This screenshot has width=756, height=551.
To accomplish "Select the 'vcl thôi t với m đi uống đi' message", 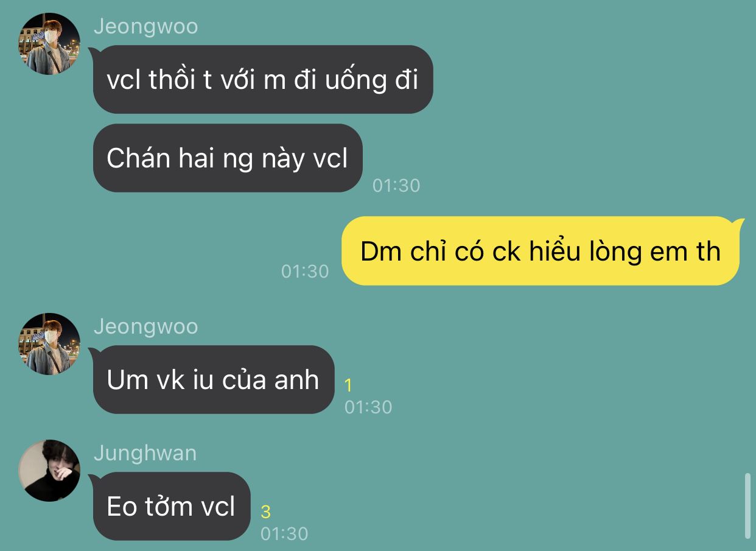I will pyautogui.click(x=263, y=79).
